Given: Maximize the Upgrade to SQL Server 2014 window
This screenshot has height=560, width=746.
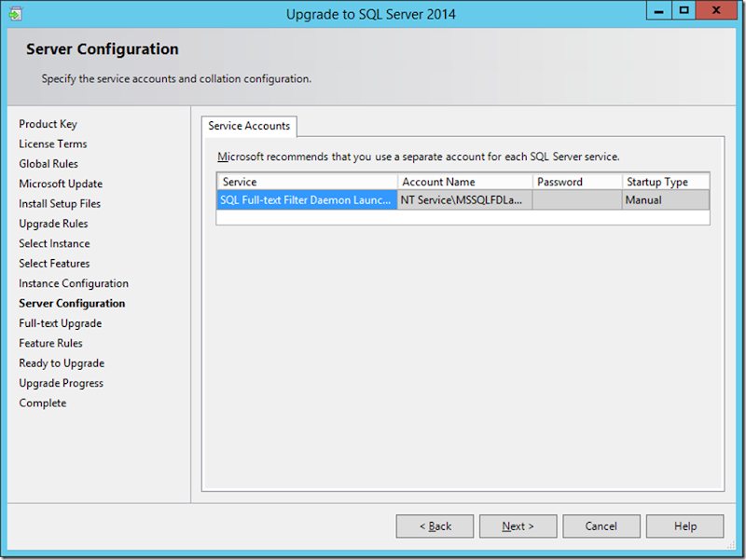Looking at the screenshot, I should (x=684, y=10).
